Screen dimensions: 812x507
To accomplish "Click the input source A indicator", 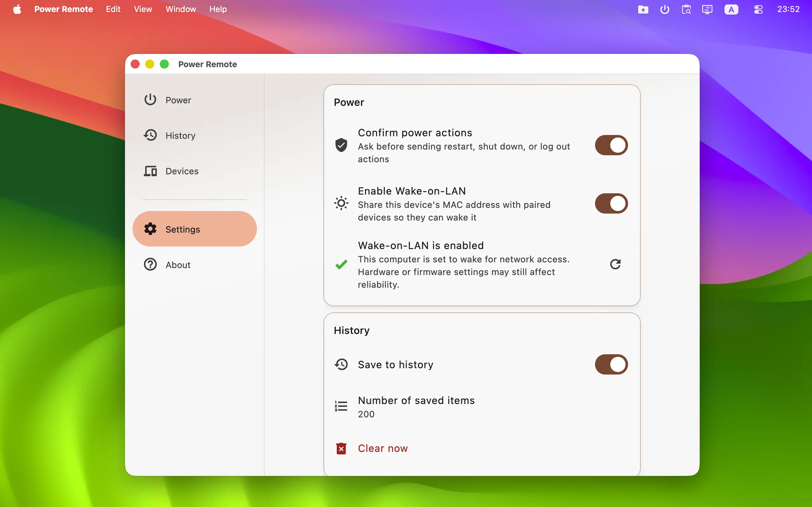I will click(x=731, y=10).
